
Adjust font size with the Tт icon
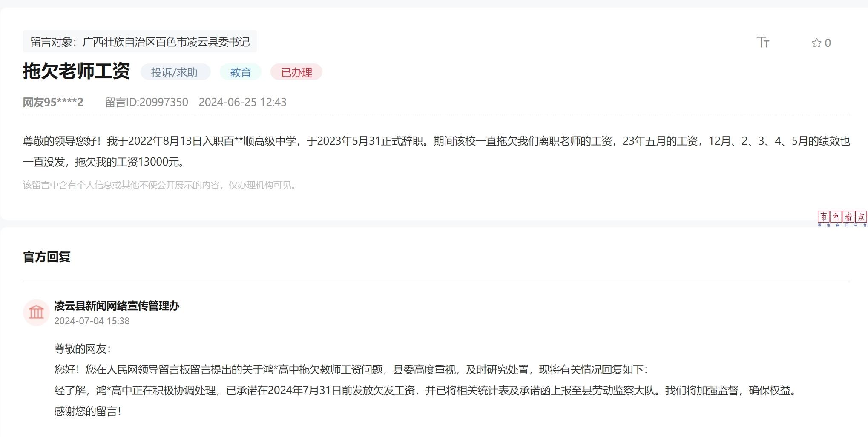point(763,42)
